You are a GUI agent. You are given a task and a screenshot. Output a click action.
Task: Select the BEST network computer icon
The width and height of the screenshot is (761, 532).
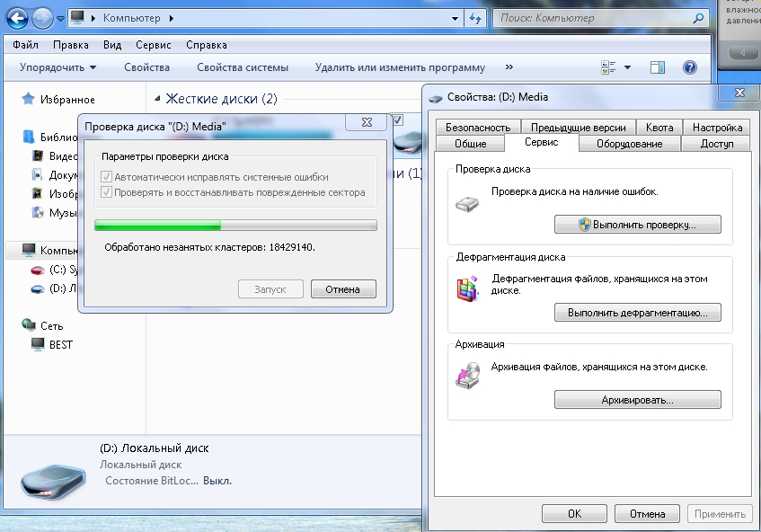point(37,345)
